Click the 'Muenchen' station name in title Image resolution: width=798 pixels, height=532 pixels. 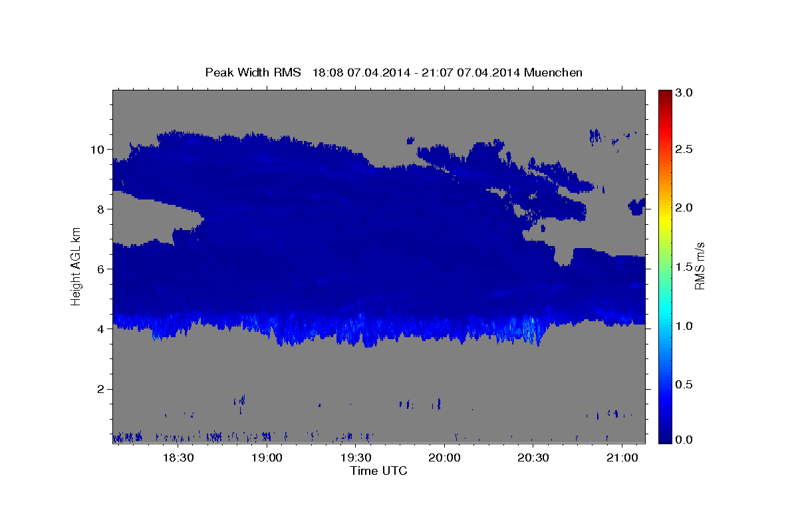(553, 72)
